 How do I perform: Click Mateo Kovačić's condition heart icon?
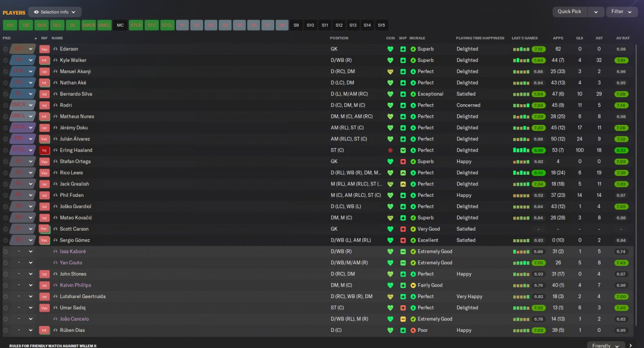(390, 218)
